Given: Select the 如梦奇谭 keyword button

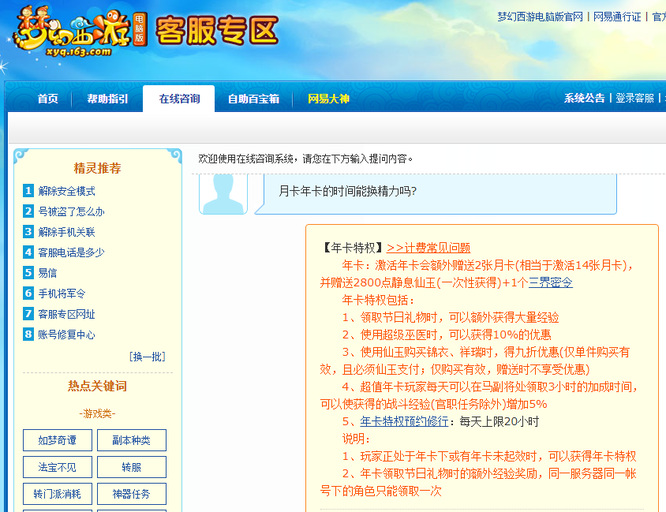Looking at the screenshot, I should coord(57,440).
